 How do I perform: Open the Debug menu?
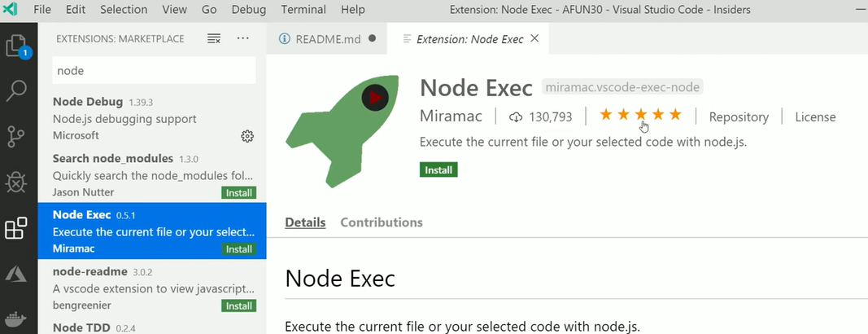click(249, 10)
